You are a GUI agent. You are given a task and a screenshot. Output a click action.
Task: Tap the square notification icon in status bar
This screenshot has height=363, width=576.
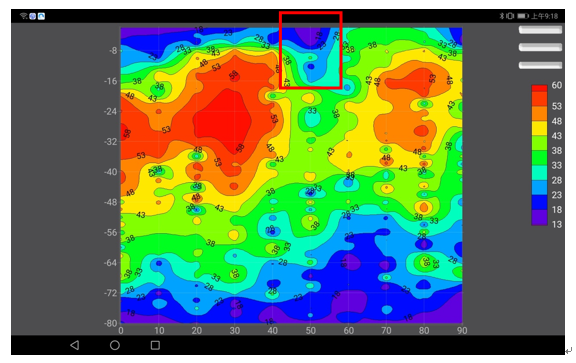coord(42,16)
